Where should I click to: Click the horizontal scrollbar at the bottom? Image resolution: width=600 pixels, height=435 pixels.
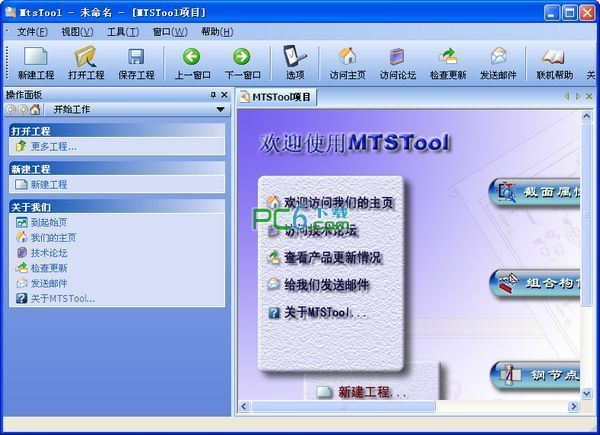[x=400, y=407]
